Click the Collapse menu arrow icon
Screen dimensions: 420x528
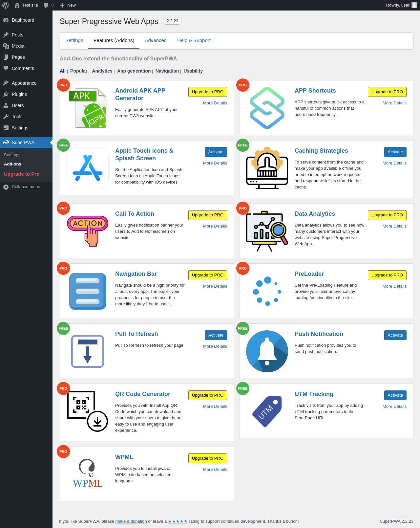(6, 187)
